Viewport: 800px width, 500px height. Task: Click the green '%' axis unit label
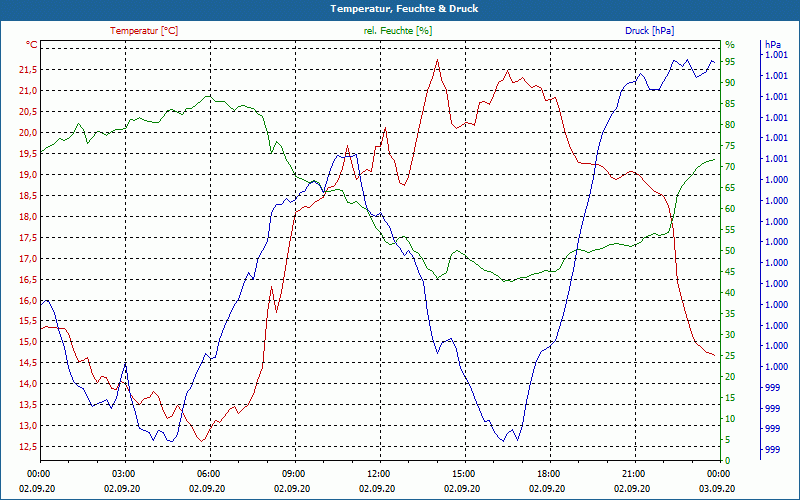pyautogui.click(x=730, y=45)
